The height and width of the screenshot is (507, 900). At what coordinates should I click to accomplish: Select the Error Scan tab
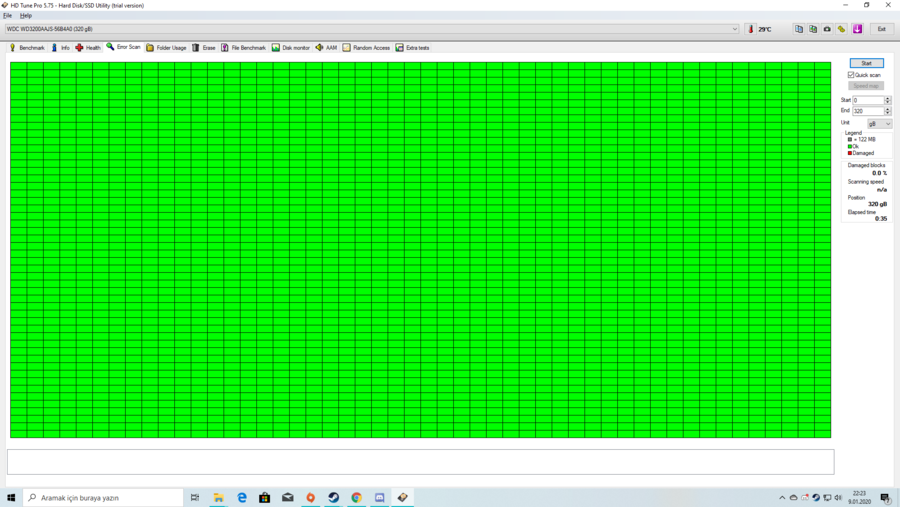(123, 47)
